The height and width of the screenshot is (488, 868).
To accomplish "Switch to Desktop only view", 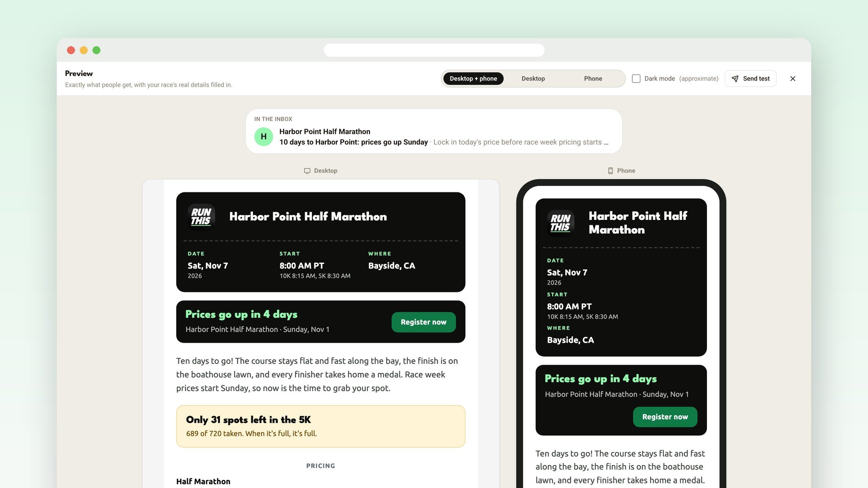I will [x=533, y=79].
